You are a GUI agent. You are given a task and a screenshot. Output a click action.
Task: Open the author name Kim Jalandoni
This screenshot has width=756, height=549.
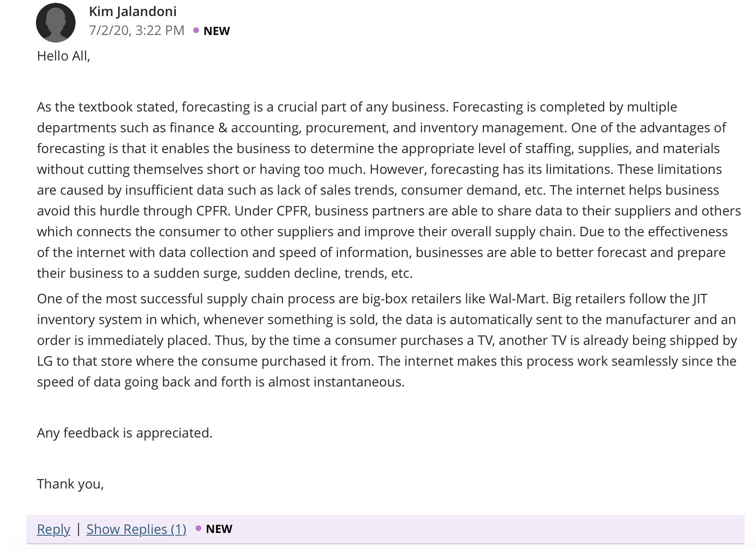point(133,11)
